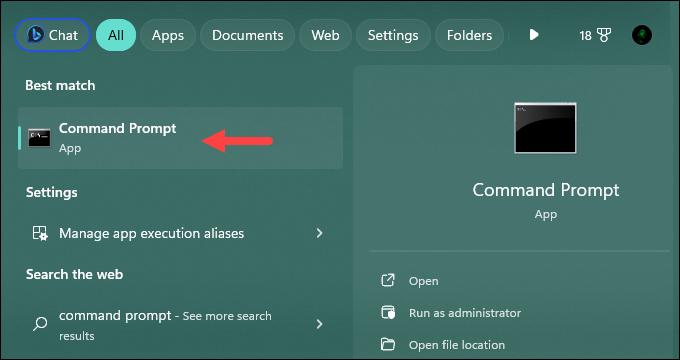Switch to the Settings filter
The height and width of the screenshot is (360, 680).
(x=393, y=35)
